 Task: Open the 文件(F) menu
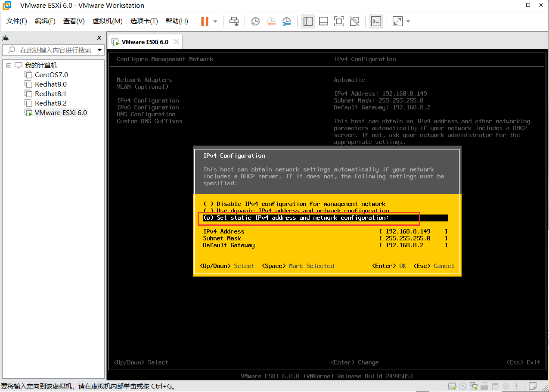(x=17, y=21)
